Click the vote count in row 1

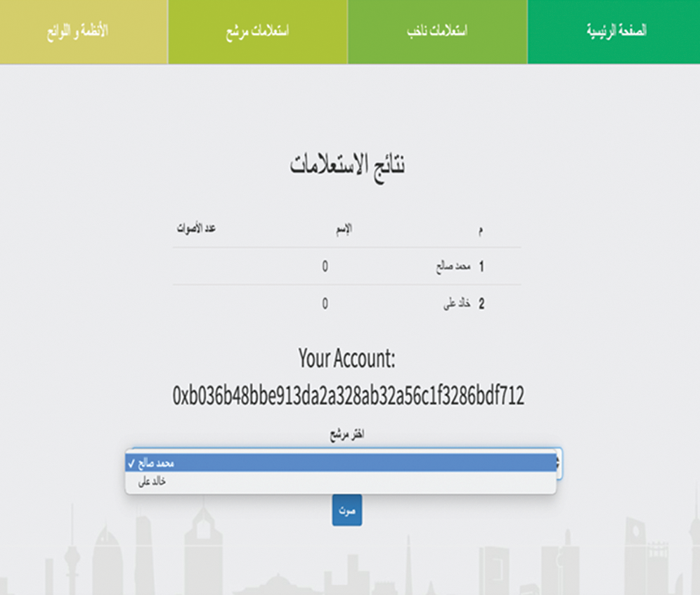click(x=325, y=267)
